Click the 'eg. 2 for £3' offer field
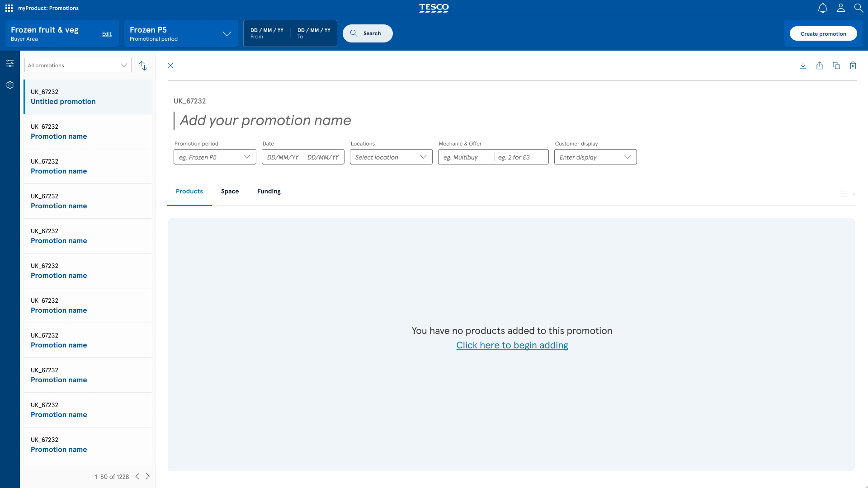Viewport: 868px width, 488px height. (521, 157)
